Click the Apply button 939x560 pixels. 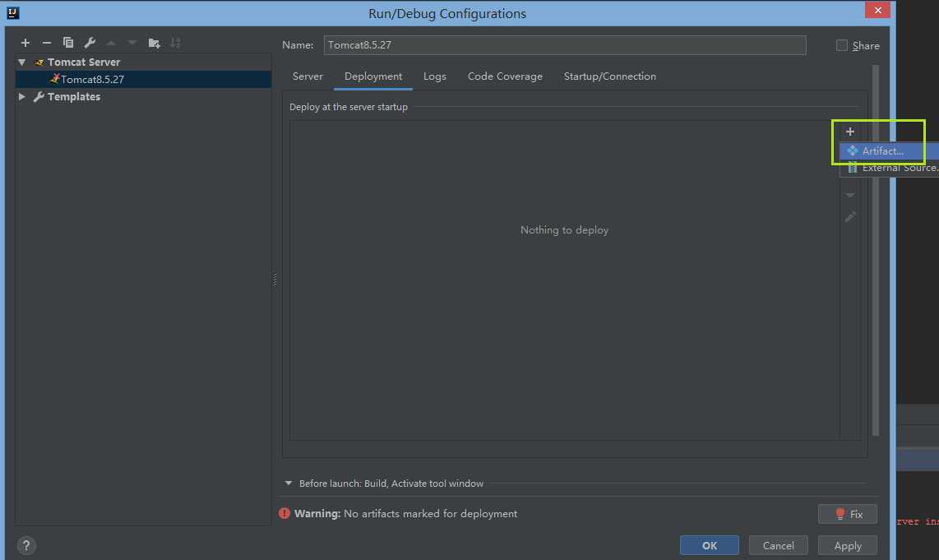(848, 546)
